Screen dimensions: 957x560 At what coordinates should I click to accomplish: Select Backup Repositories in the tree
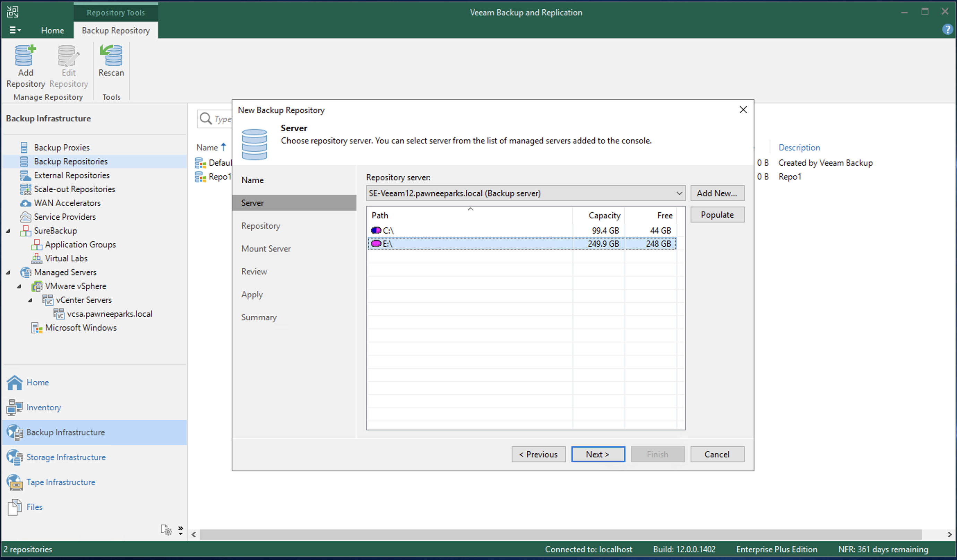(71, 161)
